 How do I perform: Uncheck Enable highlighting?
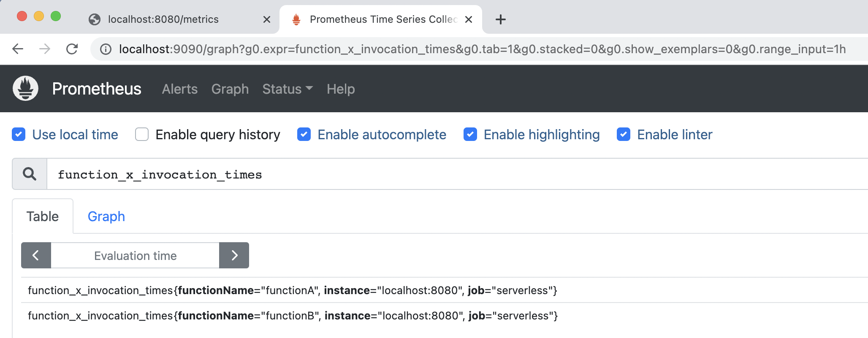[x=470, y=135]
